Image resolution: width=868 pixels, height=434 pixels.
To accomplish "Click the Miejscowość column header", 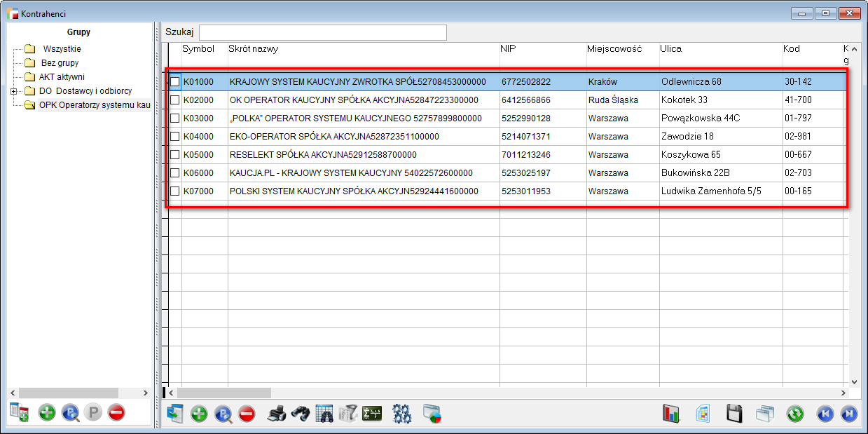I will [614, 49].
